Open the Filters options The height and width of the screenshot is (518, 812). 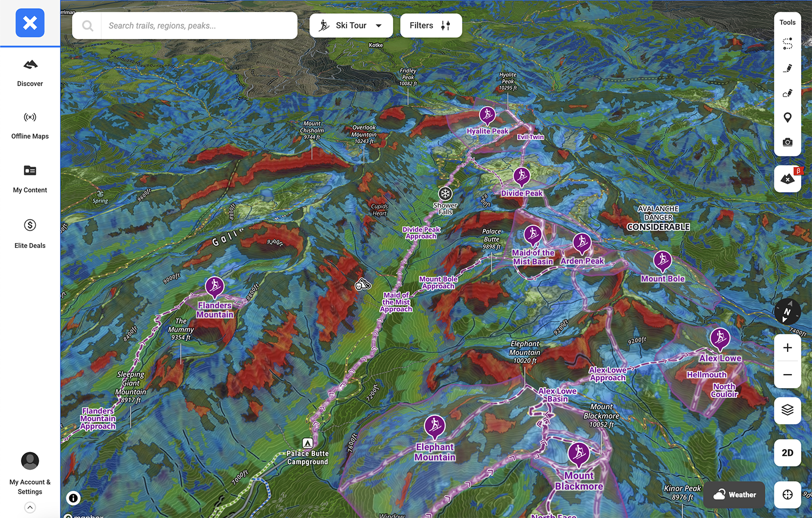click(430, 25)
